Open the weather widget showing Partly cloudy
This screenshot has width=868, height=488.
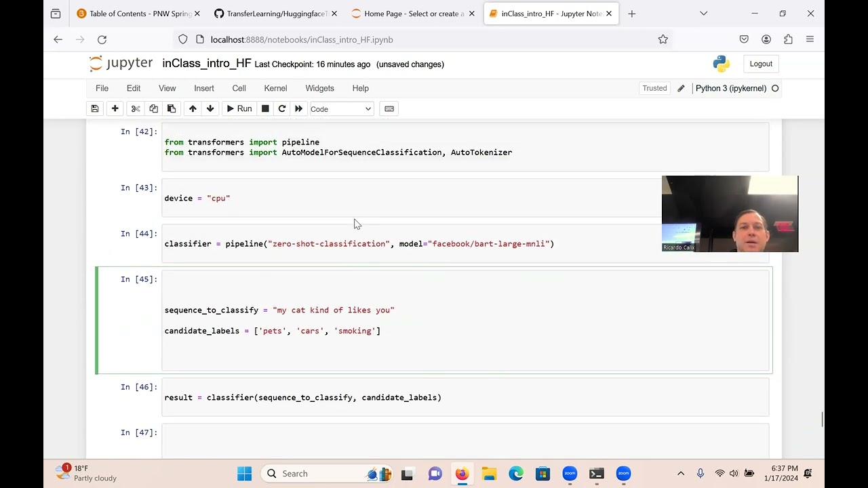87,473
